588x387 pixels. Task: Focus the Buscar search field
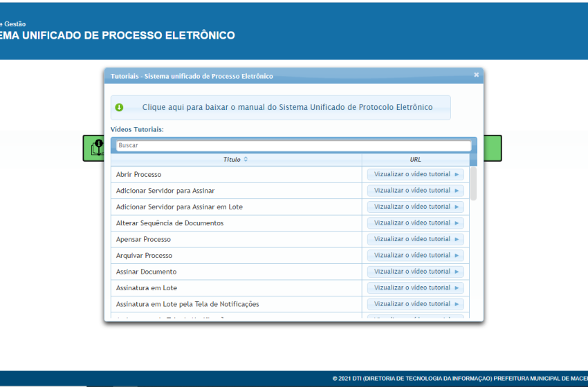click(293, 145)
